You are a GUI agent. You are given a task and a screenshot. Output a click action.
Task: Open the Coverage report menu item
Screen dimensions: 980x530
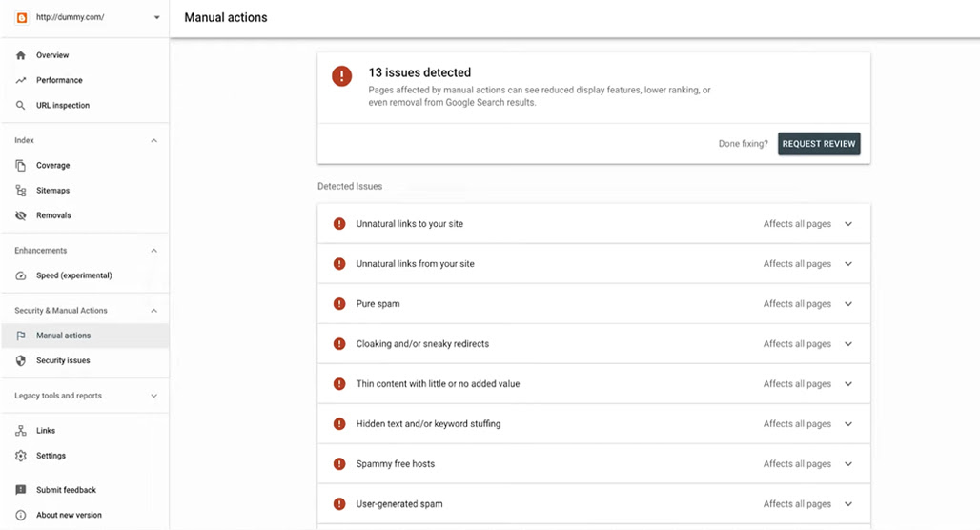point(85,165)
